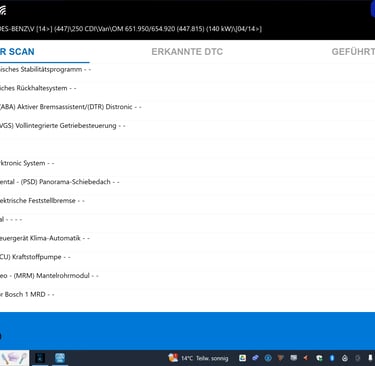Image resolution: width=375 pixels, height=366 pixels.
Task: Select Vollintegrierte Getriebesteuerung row
Action: pyautogui.click(x=187, y=126)
